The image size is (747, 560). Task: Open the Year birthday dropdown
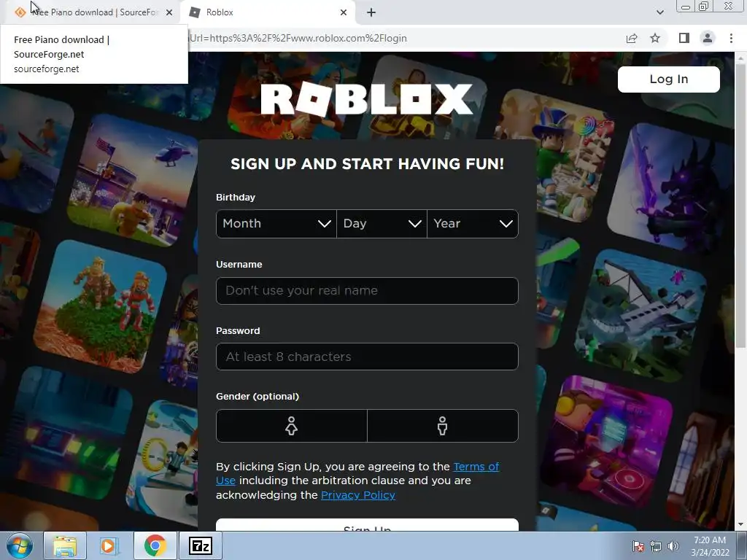coord(473,224)
